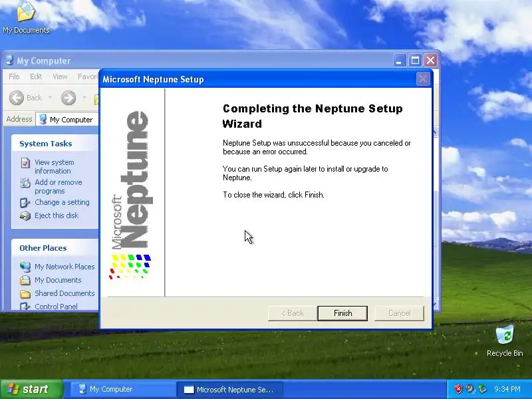
Task: Click the network connection tray icon
Action: (481, 389)
